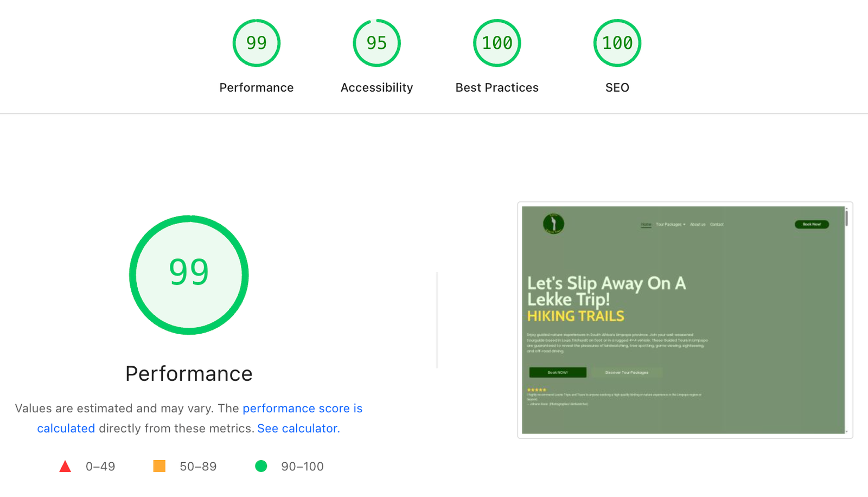Open the Accessibility score gauge showing 95
This screenshot has height=497, width=868.
coord(376,43)
